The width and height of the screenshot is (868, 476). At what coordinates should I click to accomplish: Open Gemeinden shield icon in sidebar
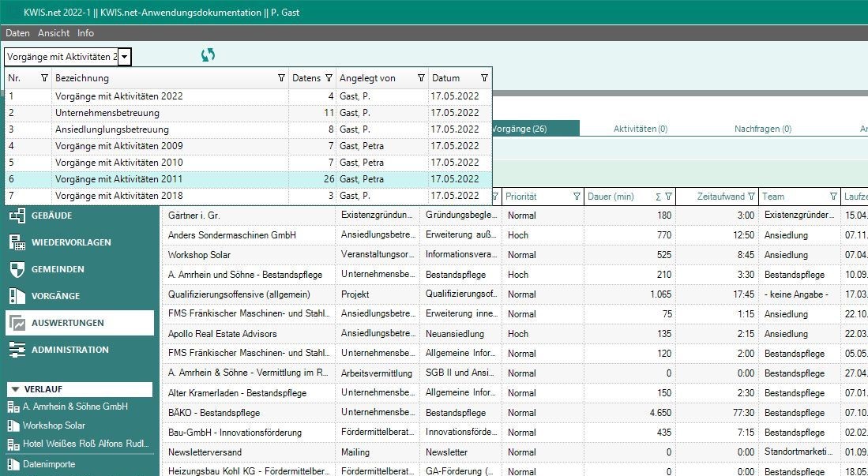(x=17, y=269)
